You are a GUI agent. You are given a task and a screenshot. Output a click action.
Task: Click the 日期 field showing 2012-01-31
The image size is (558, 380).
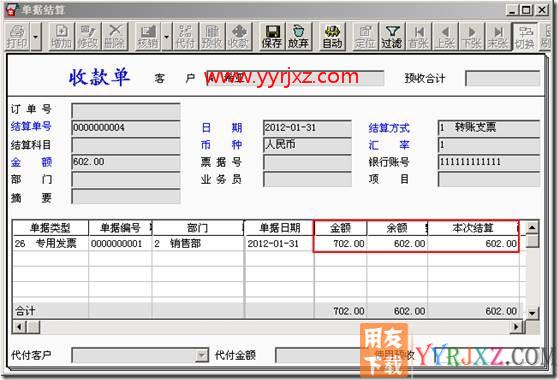click(307, 128)
